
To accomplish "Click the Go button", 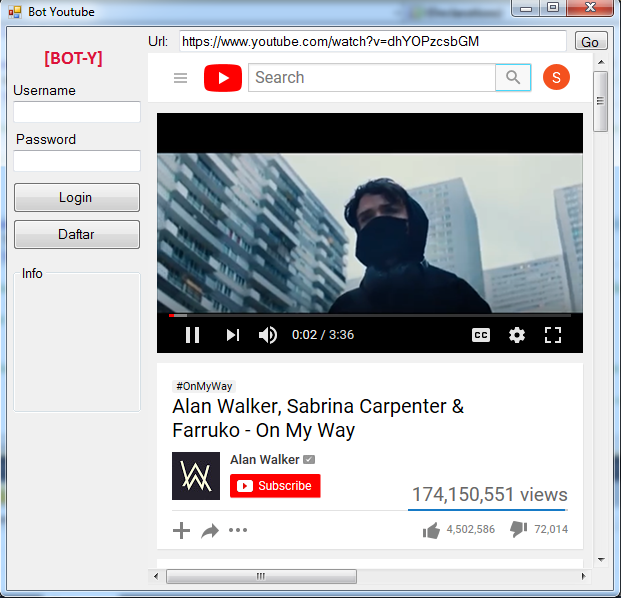I will tap(591, 41).
